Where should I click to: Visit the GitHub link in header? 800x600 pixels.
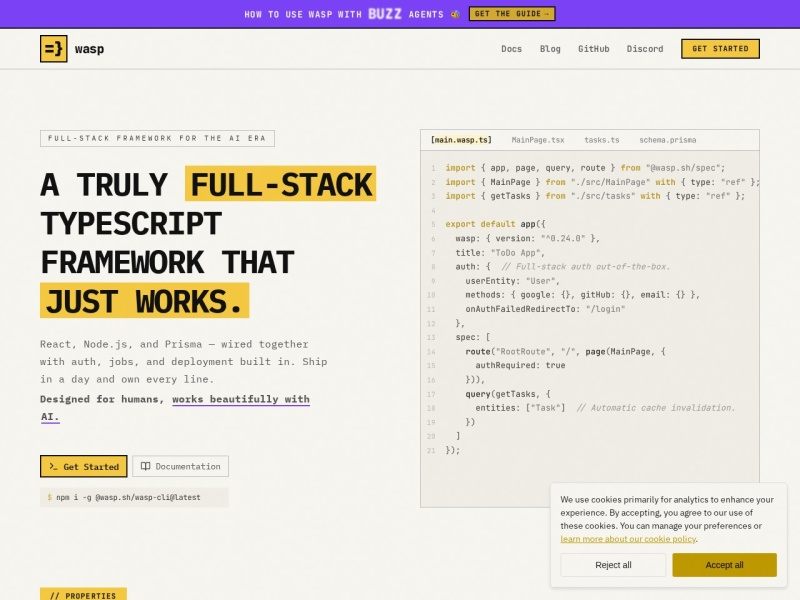click(x=593, y=49)
